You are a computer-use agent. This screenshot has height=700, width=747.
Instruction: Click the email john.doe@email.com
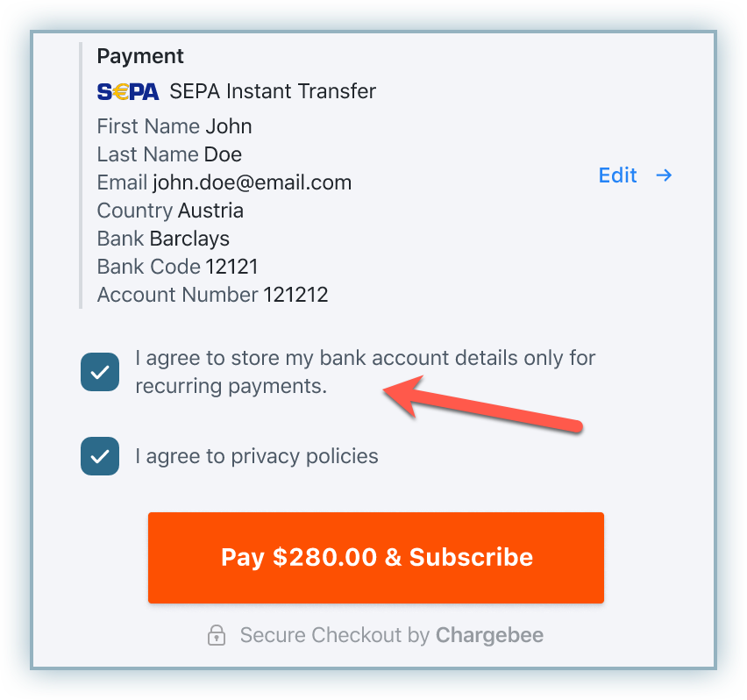(x=252, y=182)
